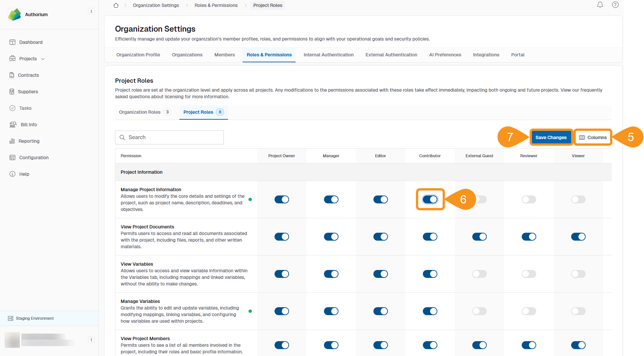
Task: Open user profile options menu at bottom
Action: point(91,340)
